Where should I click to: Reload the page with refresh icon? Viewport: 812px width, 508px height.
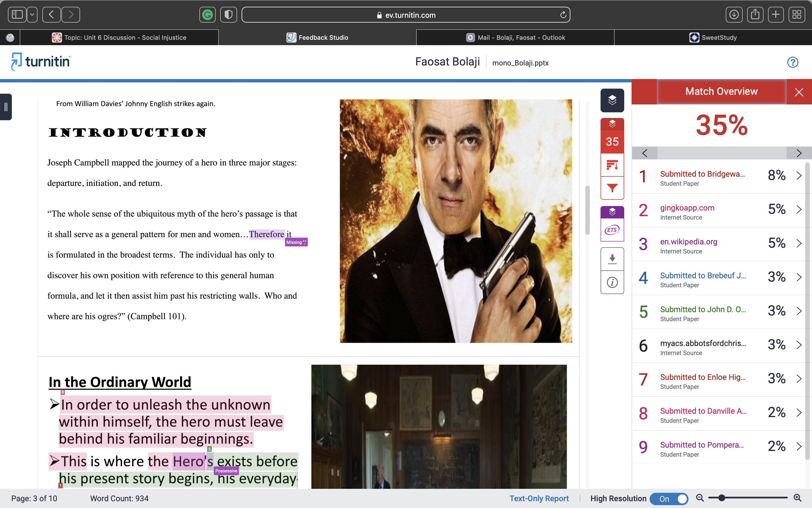[x=563, y=15]
